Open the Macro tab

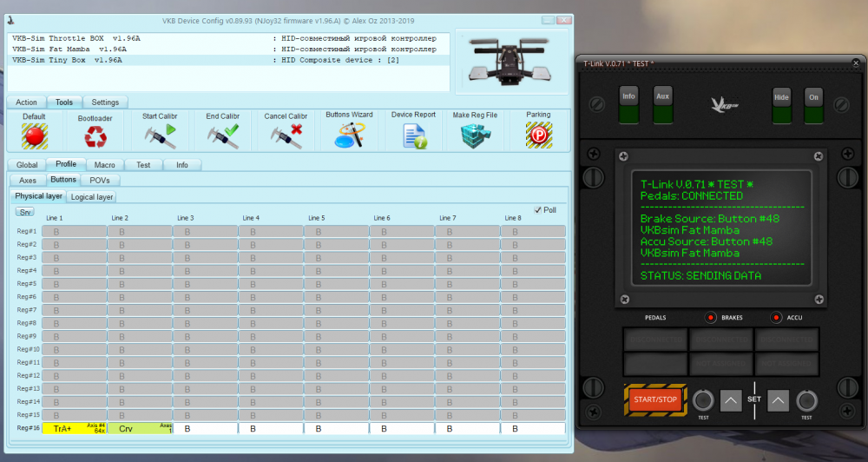pyautogui.click(x=105, y=165)
